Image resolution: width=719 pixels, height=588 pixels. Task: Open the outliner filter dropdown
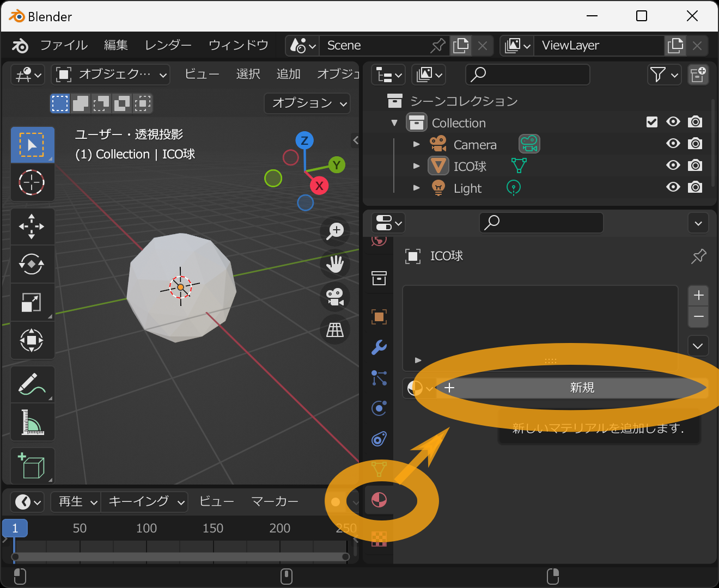665,75
